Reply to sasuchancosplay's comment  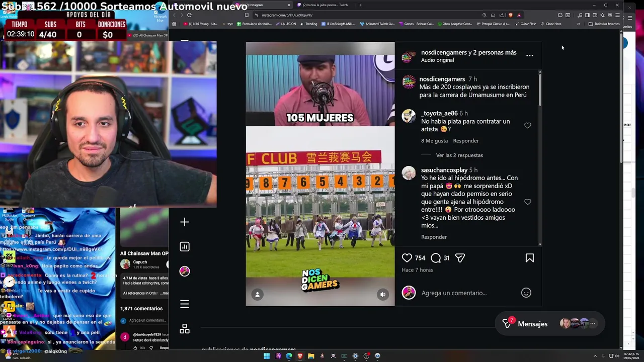(434, 237)
